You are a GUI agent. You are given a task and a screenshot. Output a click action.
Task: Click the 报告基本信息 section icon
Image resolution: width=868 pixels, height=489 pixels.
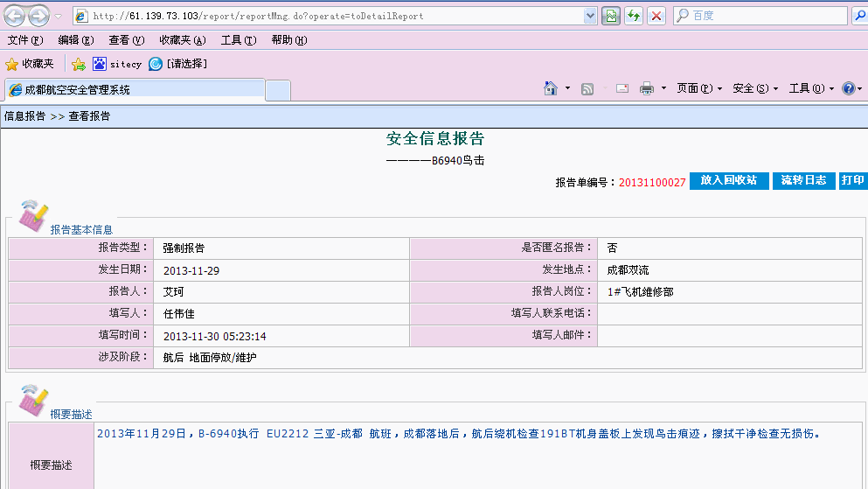click(x=33, y=216)
